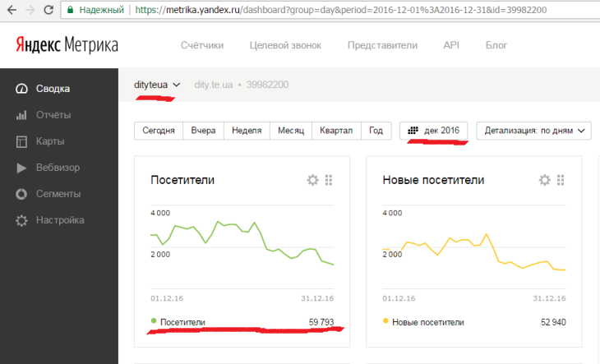
Task: Select the Вчера period tab
Action: (x=203, y=131)
